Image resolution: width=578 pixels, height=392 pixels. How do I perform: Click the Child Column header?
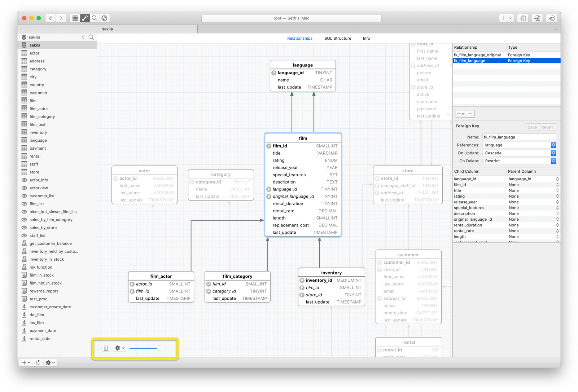click(x=480, y=171)
